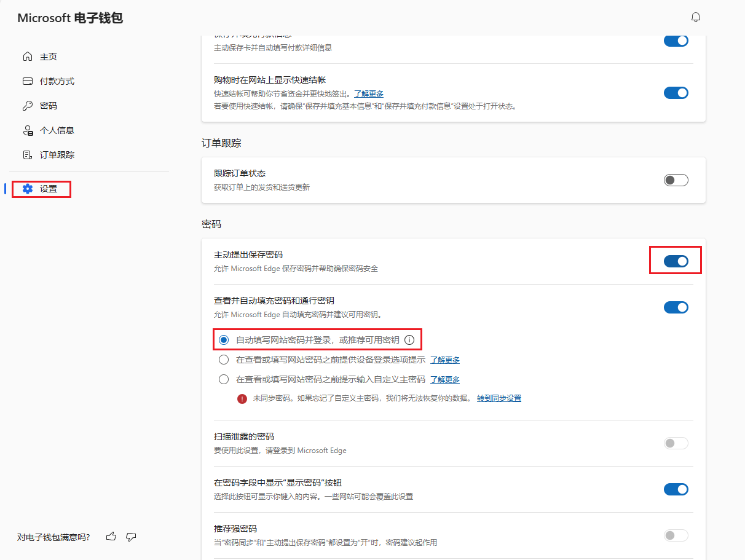The width and height of the screenshot is (745, 560).
Task: Click 转到同步设置 link
Action: tap(499, 398)
